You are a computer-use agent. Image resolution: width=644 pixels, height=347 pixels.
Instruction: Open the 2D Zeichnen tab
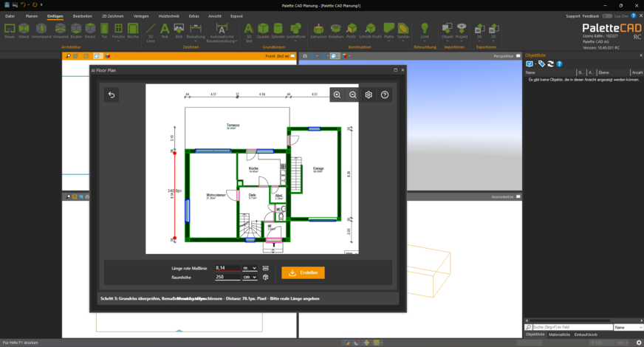[x=112, y=16]
